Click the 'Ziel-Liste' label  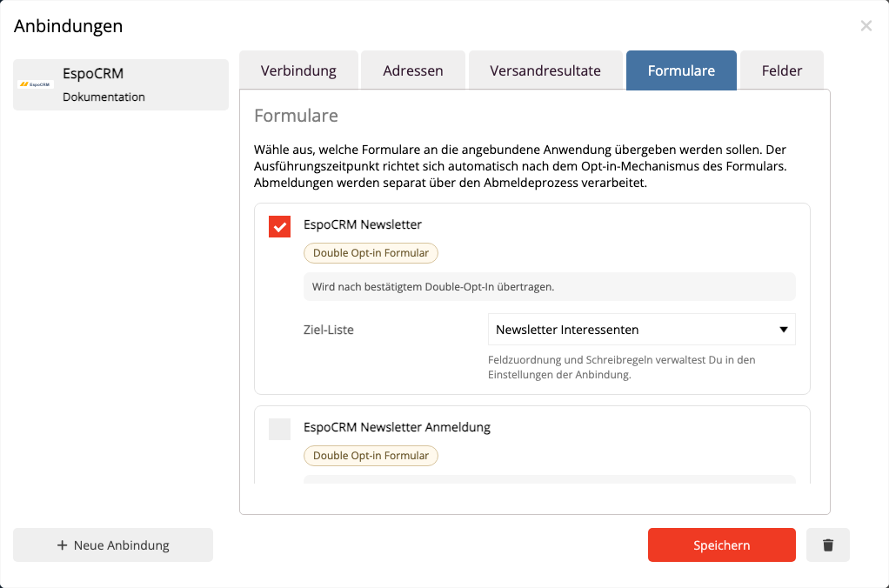coord(328,330)
